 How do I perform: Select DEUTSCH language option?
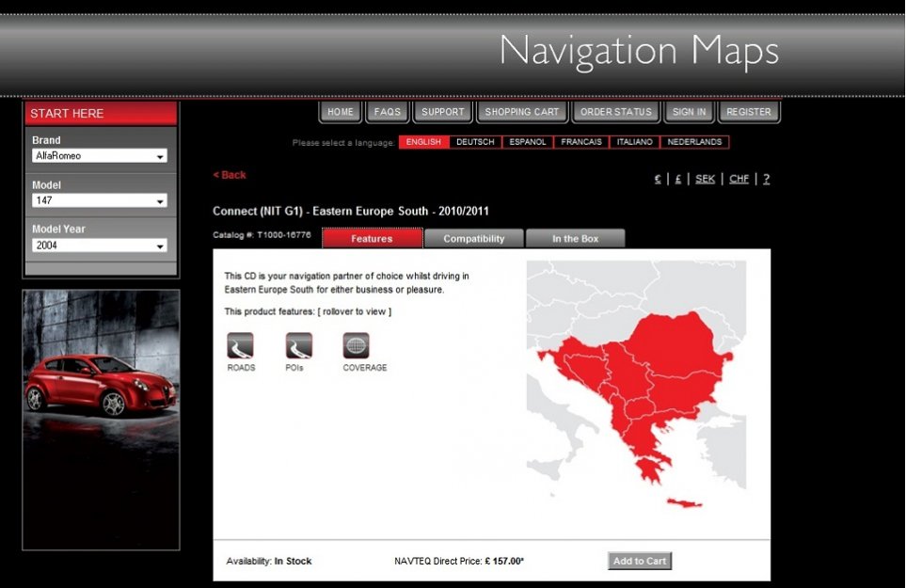475,142
